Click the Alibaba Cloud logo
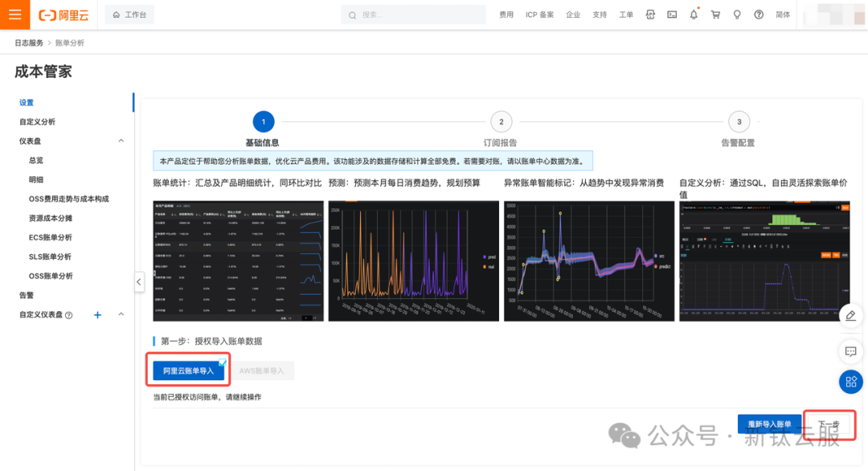 click(x=63, y=15)
